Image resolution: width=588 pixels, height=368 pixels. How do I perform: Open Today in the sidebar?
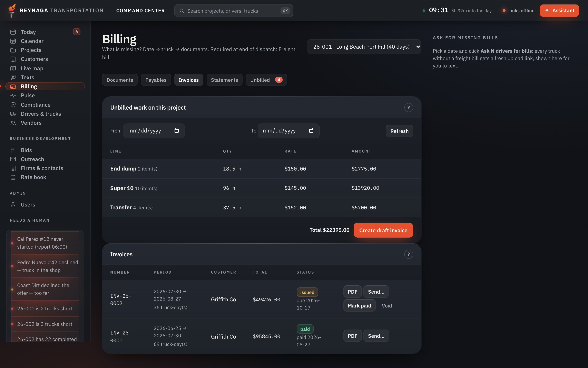[x=45, y=32]
